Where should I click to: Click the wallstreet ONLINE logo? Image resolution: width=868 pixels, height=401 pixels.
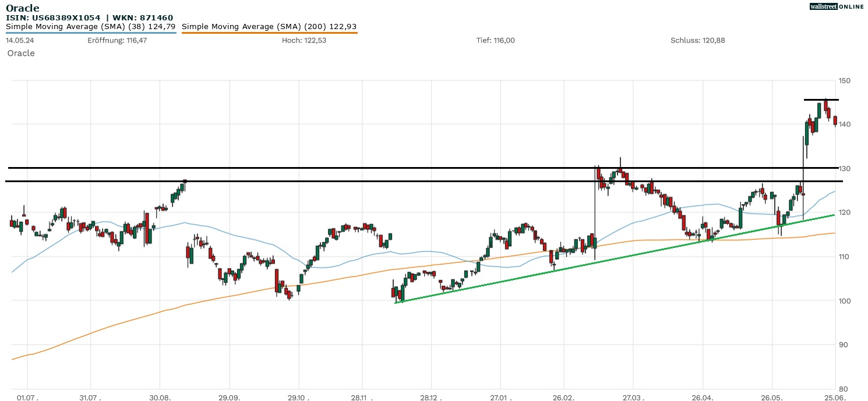pos(837,6)
